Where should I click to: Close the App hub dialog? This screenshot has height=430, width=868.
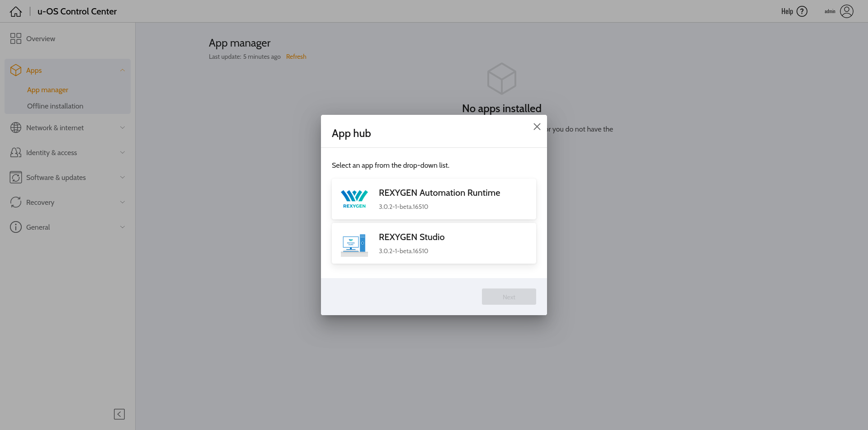(x=537, y=127)
